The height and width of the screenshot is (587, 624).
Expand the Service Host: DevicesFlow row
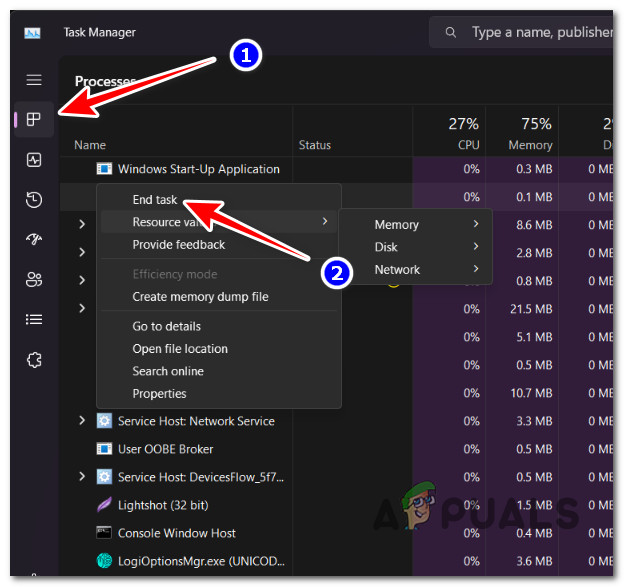pyautogui.click(x=82, y=476)
